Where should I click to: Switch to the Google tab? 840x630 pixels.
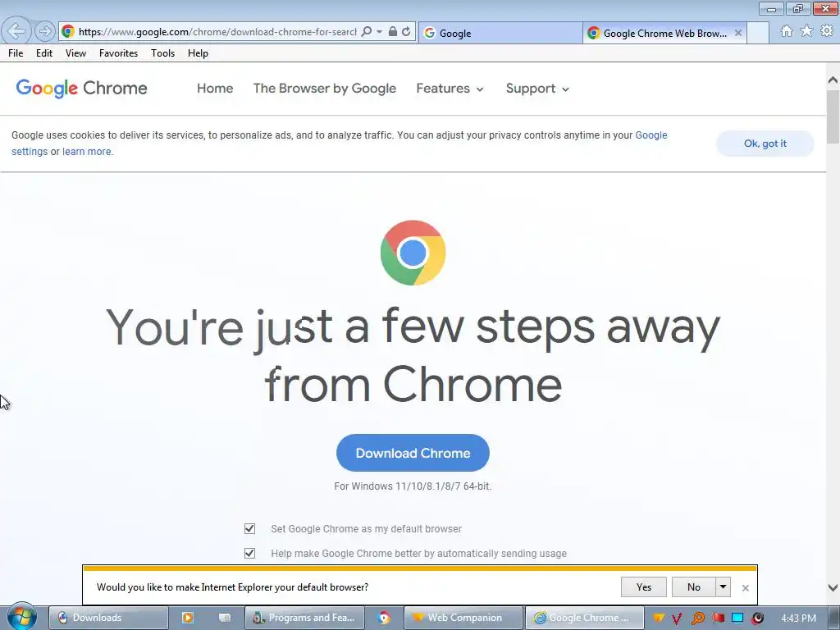(x=500, y=33)
